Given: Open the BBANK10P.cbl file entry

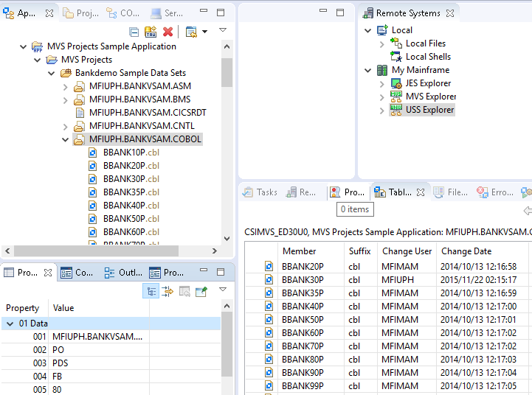Looking at the screenshot, I should (131, 153).
